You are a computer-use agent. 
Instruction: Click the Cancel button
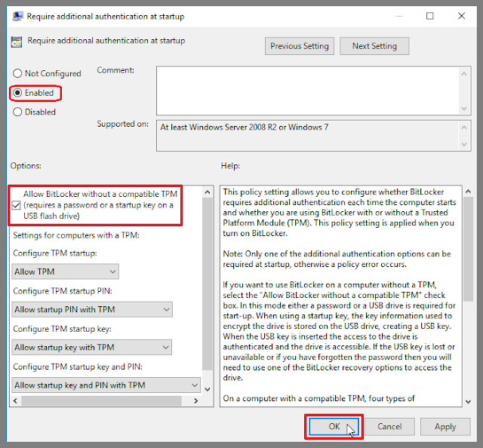(x=389, y=426)
